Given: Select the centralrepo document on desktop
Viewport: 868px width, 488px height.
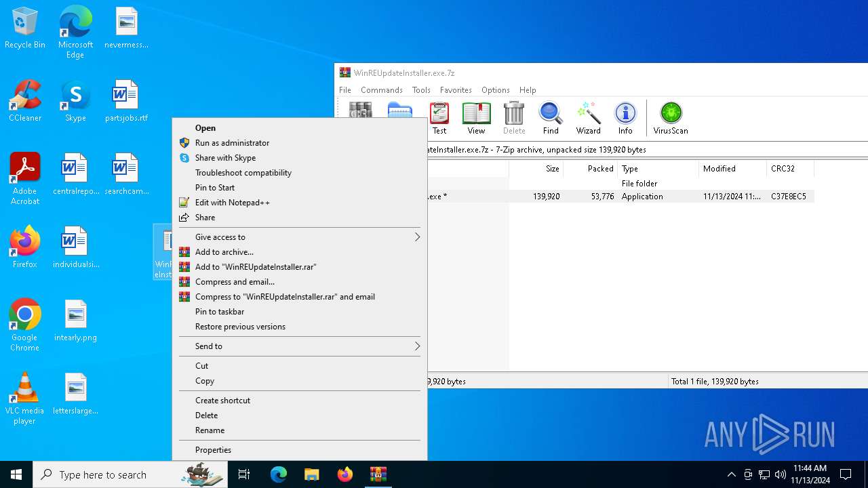Looking at the screenshot, I should pyautogui.click(x=75, y=174).
